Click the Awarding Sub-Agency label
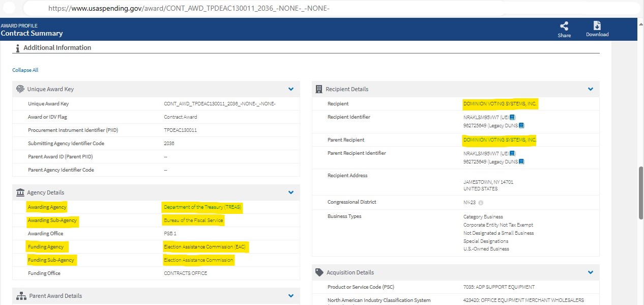 point(52,220)
